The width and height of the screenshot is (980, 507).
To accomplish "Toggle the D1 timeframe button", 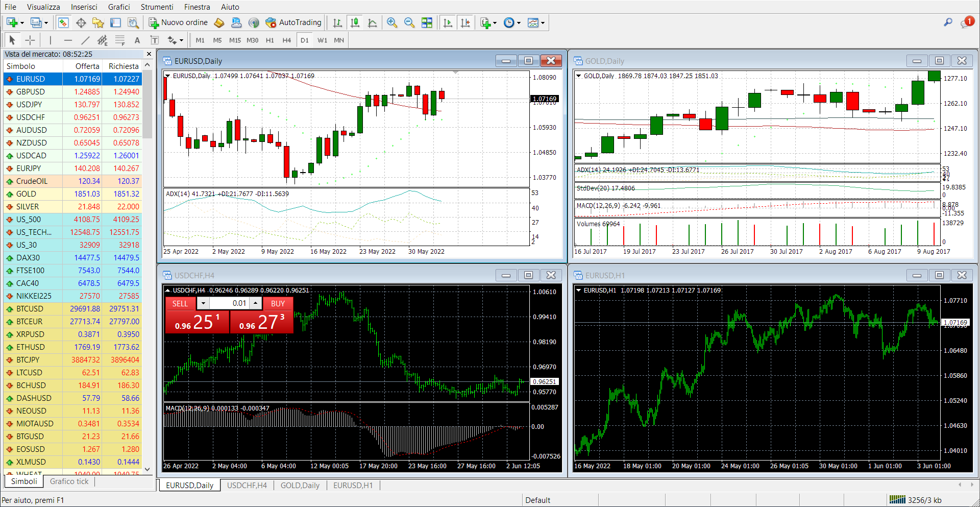I will [305, 40].
